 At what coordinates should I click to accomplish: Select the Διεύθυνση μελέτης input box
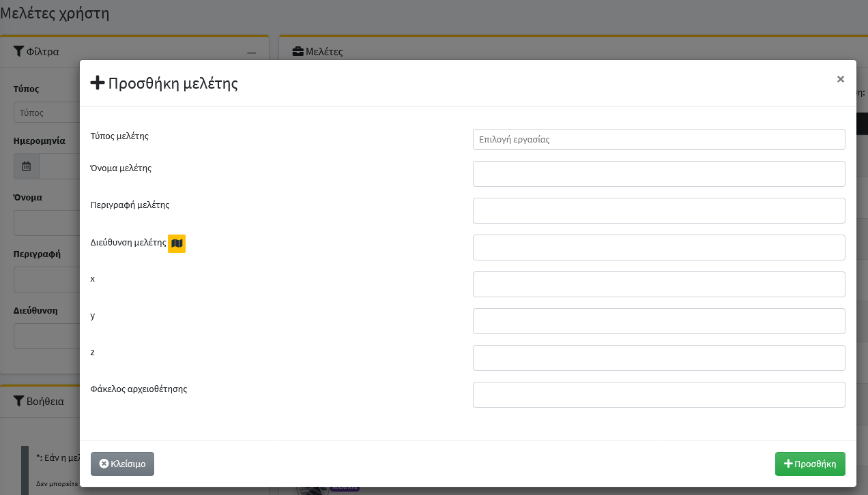(659, 247)
